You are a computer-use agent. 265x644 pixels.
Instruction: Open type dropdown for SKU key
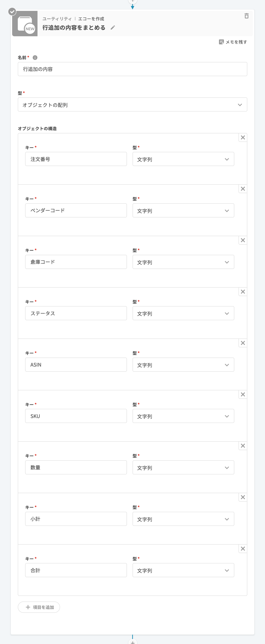(x=183, y=416)
